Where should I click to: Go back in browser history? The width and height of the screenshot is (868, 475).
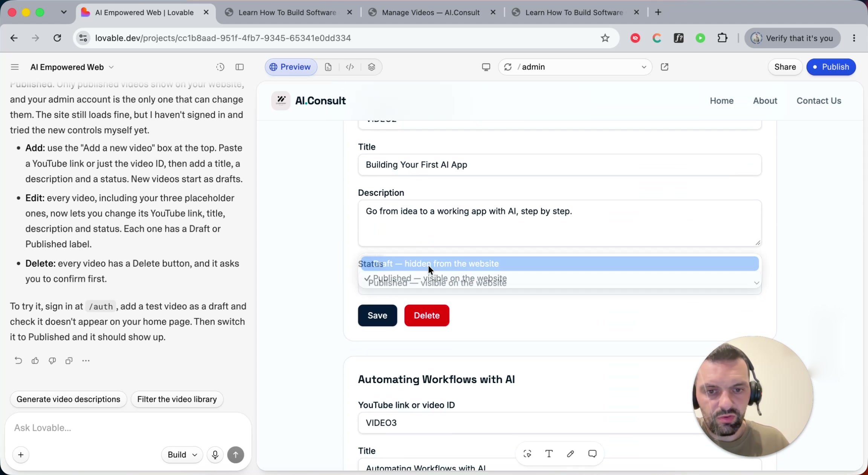click(14, 38)
